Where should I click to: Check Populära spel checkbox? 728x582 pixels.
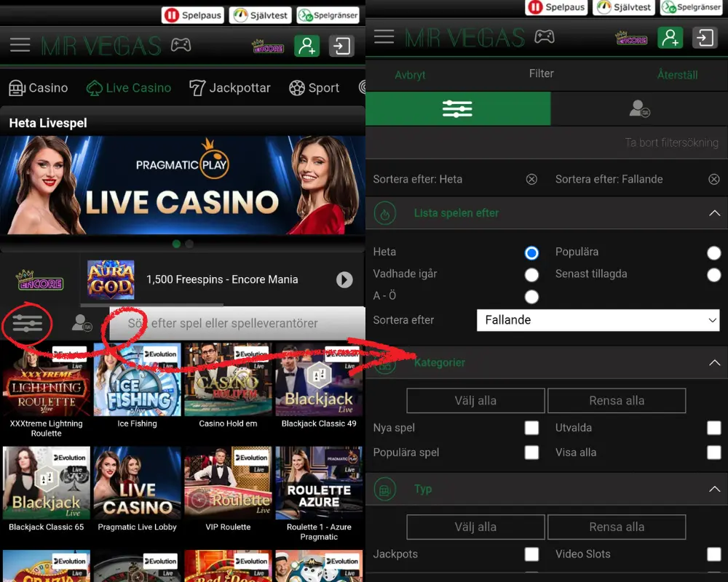pos(531,452)
